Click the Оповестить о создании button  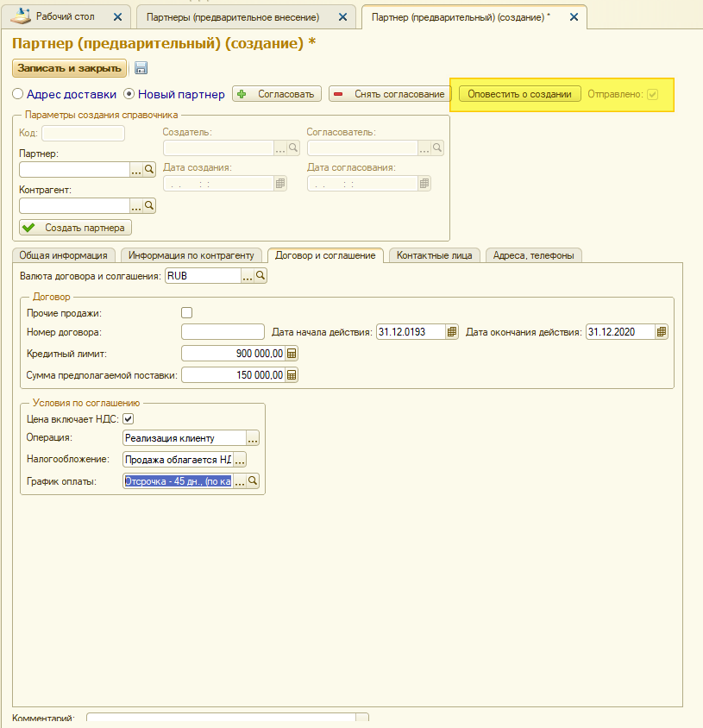pos(519,94)
